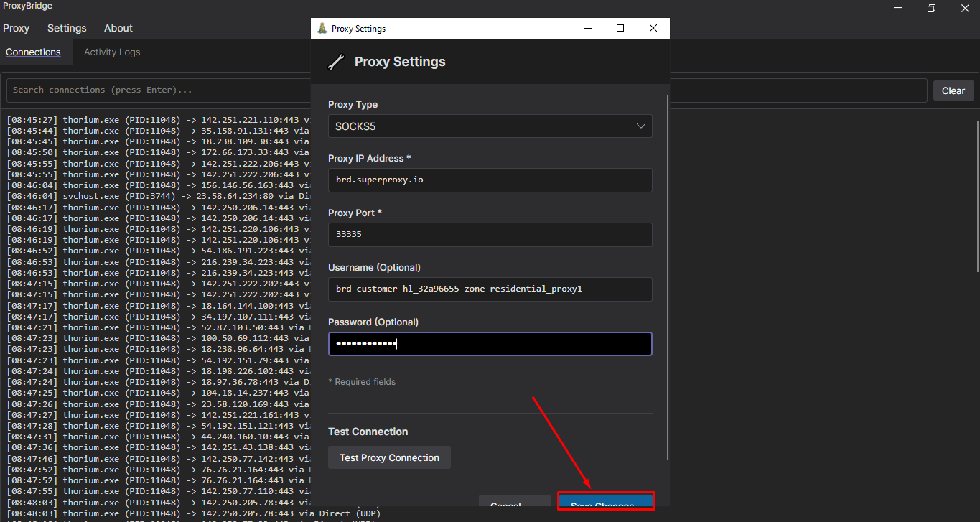Click Test Proxy Connection button
Screen dimensions: 980x522
tap(389, 457)
